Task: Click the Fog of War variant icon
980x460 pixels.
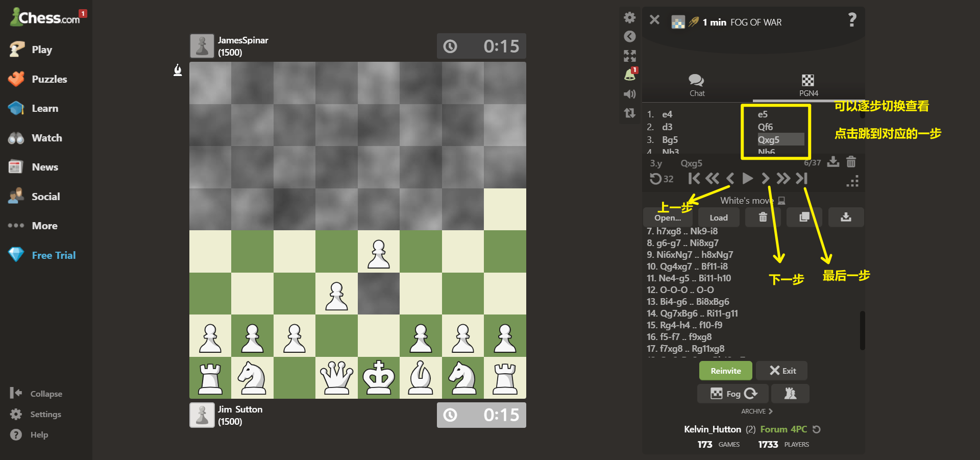Action: [678, 22]
